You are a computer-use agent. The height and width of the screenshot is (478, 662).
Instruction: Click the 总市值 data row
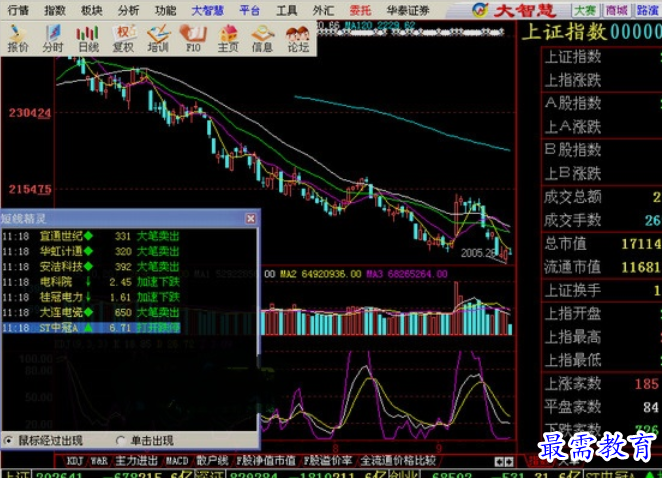tap(602, 244)
